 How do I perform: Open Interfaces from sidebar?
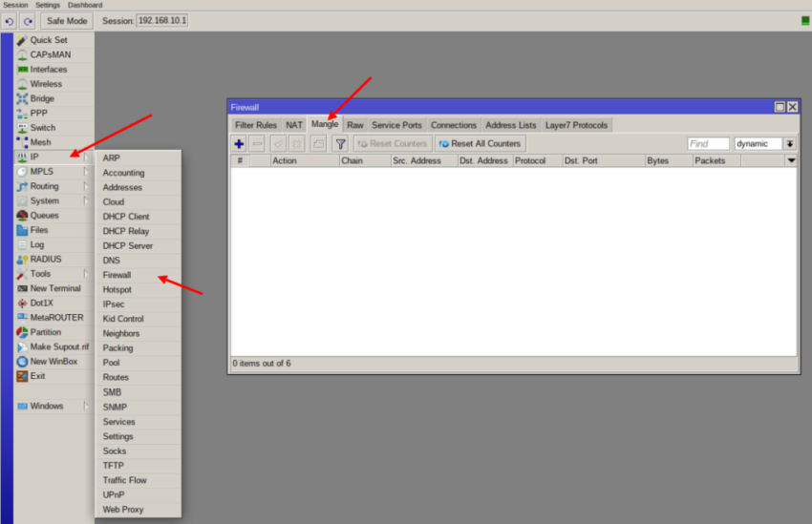point(53,70)
